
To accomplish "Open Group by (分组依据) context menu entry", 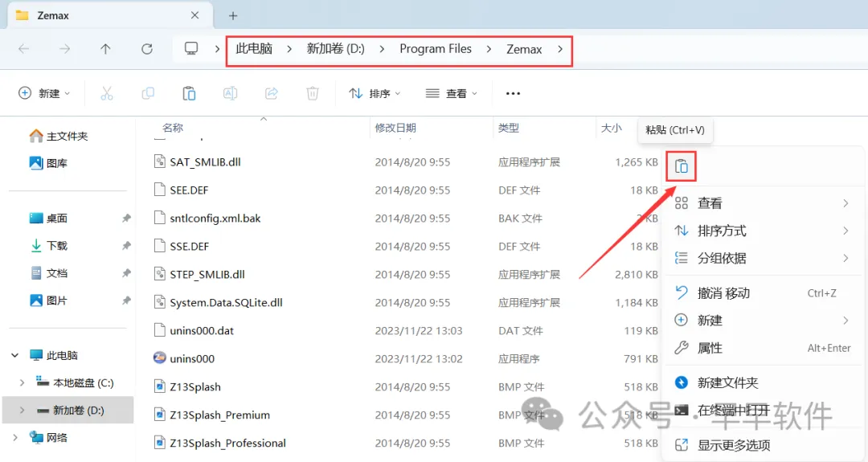I will coord(762,258).
